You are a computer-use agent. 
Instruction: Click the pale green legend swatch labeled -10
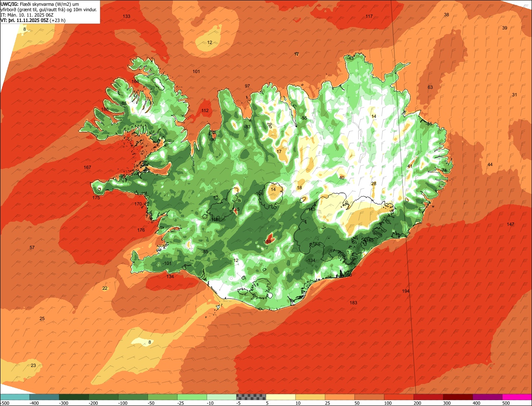tap(221, 397)
